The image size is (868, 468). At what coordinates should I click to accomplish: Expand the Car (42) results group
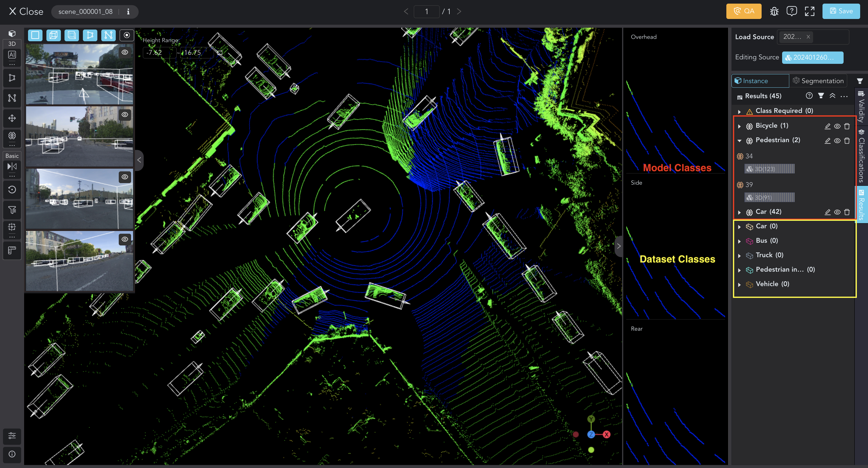click(x=740, y=211)
